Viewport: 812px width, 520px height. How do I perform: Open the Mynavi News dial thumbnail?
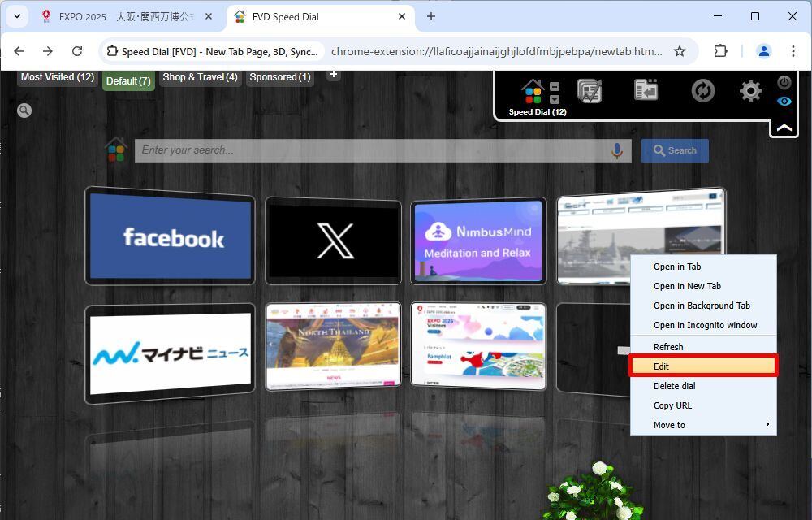tap(170, 353)
